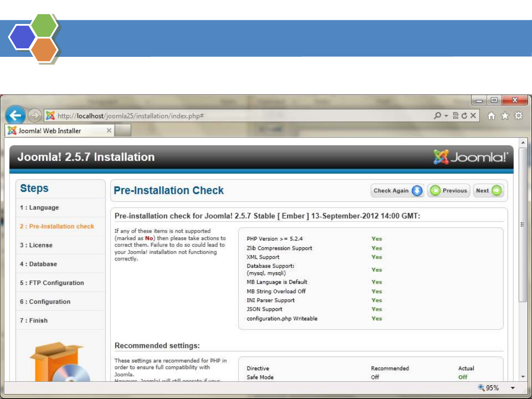
Task: Go back with the browser Back arrow
Action: 15,116
